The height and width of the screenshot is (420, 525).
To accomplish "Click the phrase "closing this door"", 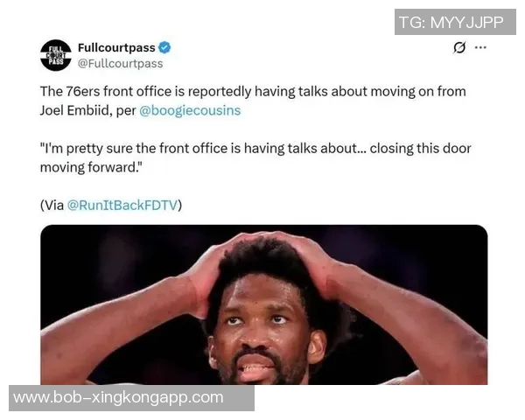I will tap(421, 149).
